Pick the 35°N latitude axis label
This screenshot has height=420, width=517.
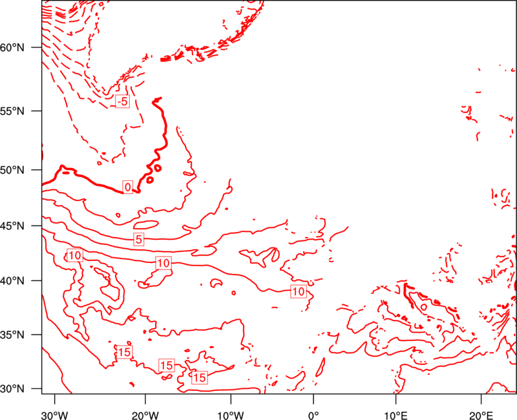point(12,335)
